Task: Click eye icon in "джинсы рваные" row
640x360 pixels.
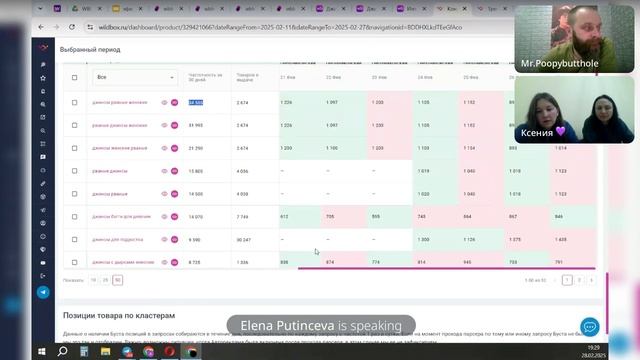Action: tap(164, 194)
